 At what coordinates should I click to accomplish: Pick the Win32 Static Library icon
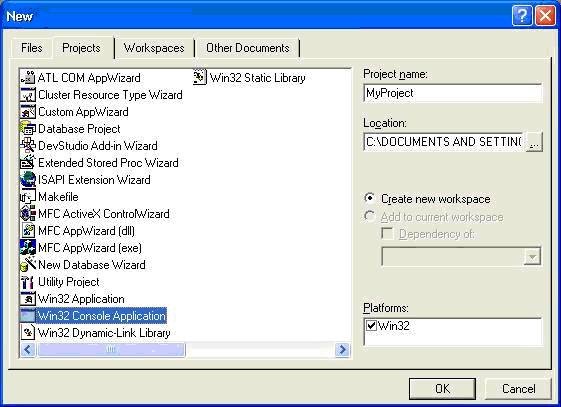tap(200, 78)
